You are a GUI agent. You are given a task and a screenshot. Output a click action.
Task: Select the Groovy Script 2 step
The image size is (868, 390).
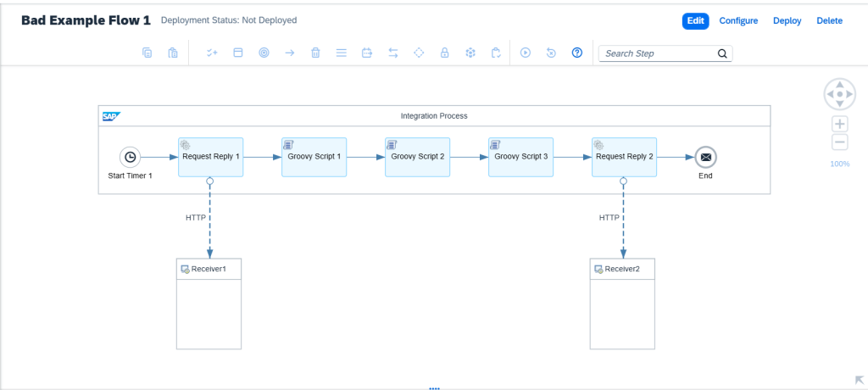click(417, 158)
